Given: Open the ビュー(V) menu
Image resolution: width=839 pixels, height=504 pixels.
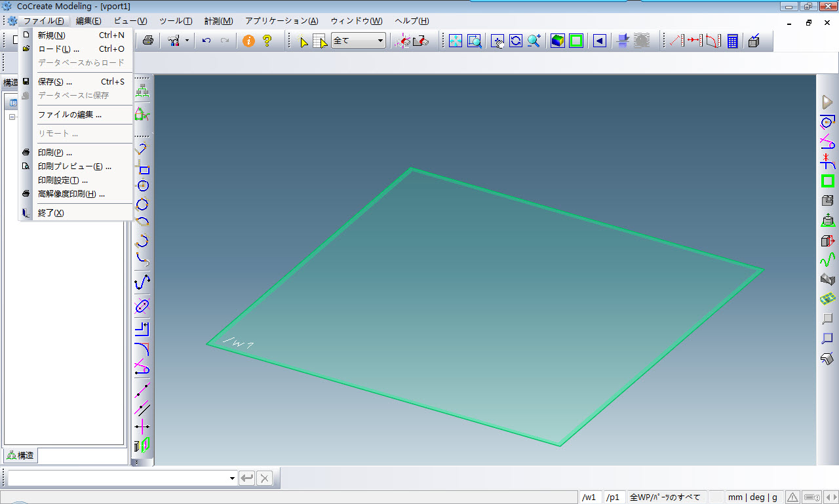Looking at the screenshot, I should (130, 21).
